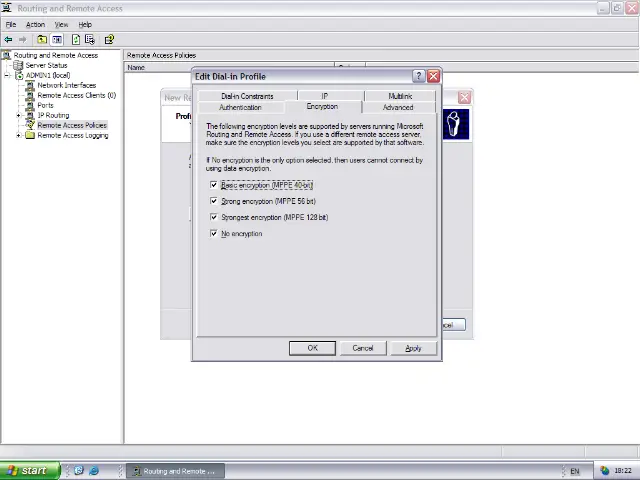
Task: Open the View menu
Action: click(62, 24)
